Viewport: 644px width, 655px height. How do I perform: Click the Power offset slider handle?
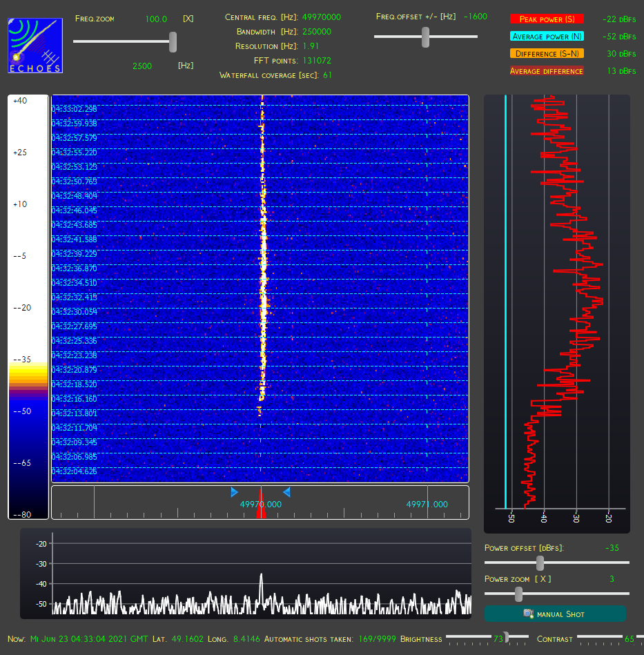[540, 563]
